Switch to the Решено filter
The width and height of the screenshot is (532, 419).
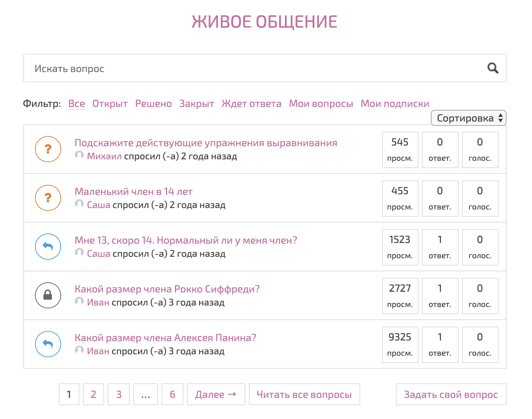click(153, 104)
